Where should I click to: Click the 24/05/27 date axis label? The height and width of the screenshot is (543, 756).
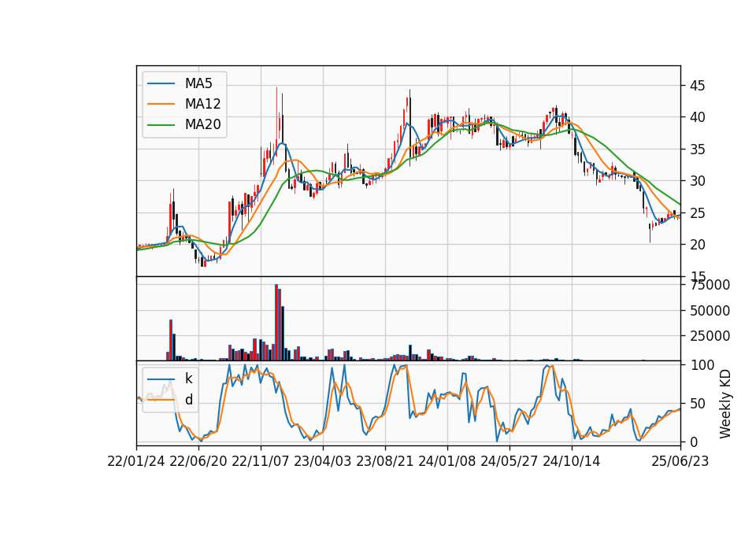(x=510, y=462)
